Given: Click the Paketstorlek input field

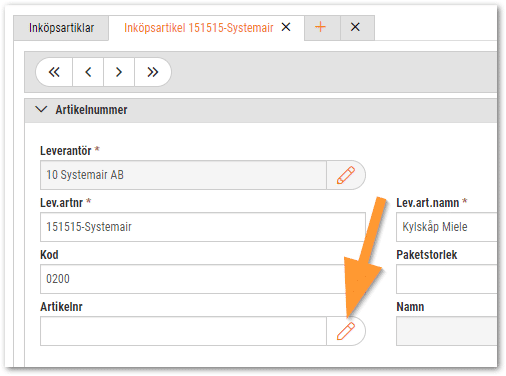Looking at the screenshot, I should (446, 279).
